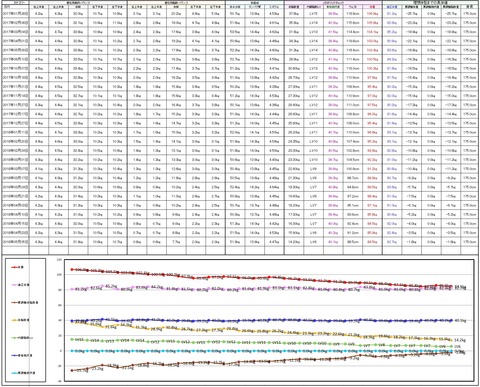Select the date cell starting "2018年01月"
The width and height of the screenshot is (480, 387).
pos(16,132)
